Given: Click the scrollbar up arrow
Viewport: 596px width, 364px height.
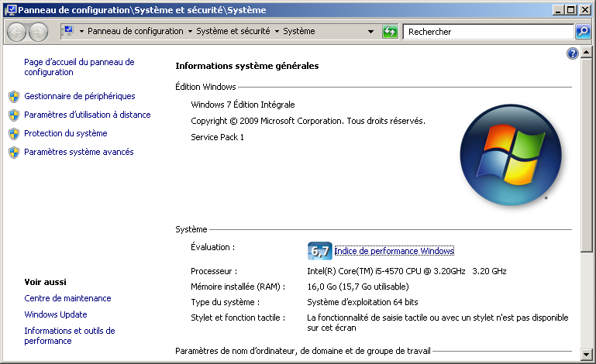Looking at the screenshot, I should (587, 52).
